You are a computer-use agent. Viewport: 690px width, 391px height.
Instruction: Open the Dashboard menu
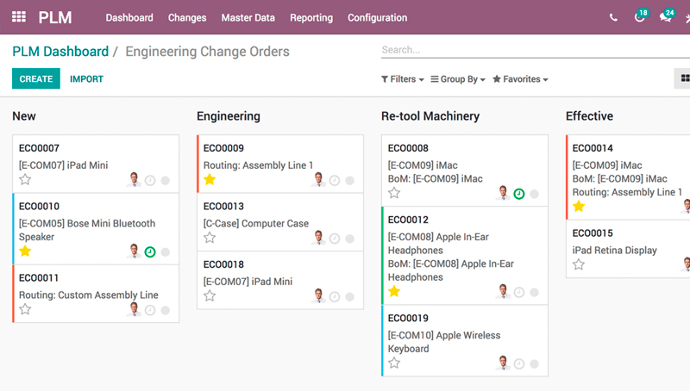coord(129,18)
